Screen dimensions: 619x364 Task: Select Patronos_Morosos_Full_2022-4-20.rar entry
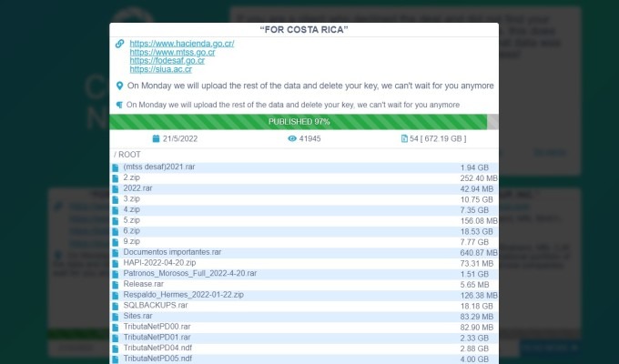click(x=189, y=273)
